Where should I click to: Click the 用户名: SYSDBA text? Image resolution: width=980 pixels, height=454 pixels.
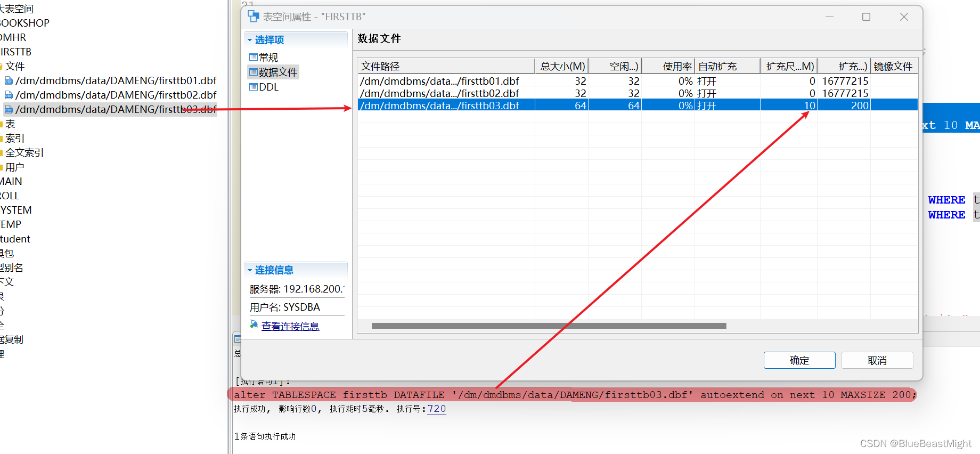tap(285, 307)
